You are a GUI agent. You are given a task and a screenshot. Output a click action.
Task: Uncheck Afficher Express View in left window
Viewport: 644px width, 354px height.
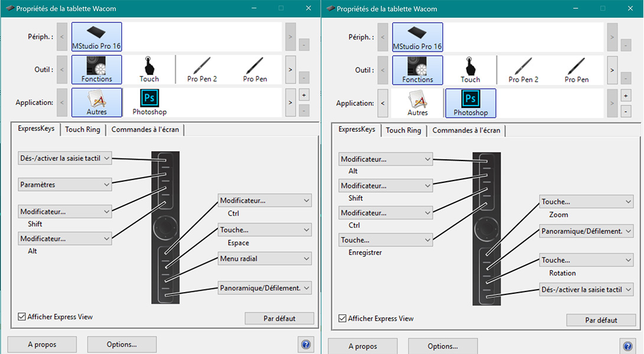[x=22, y=317]
